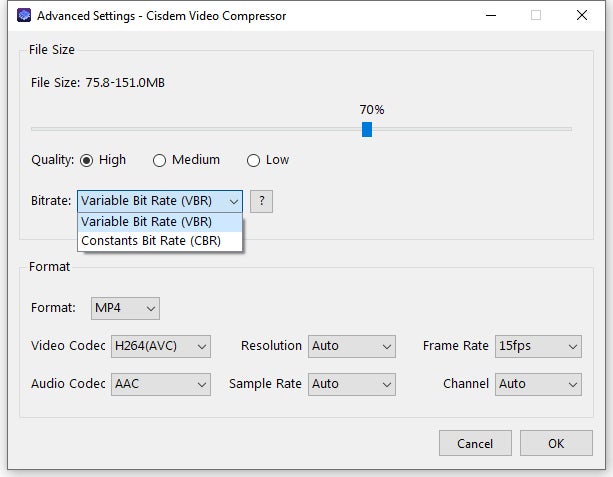Click the blue file size slider handle
This screenshot has height=477, width=613.
point(367,129)
